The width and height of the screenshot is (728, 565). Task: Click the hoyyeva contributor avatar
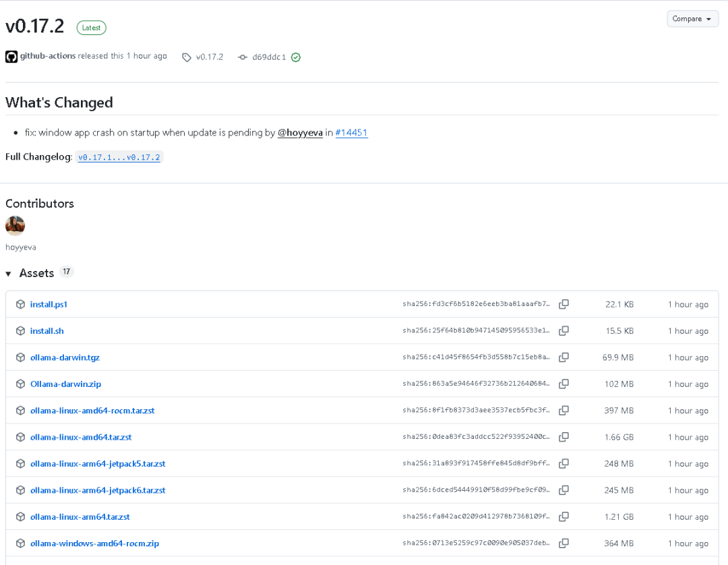tap(15, 226)
